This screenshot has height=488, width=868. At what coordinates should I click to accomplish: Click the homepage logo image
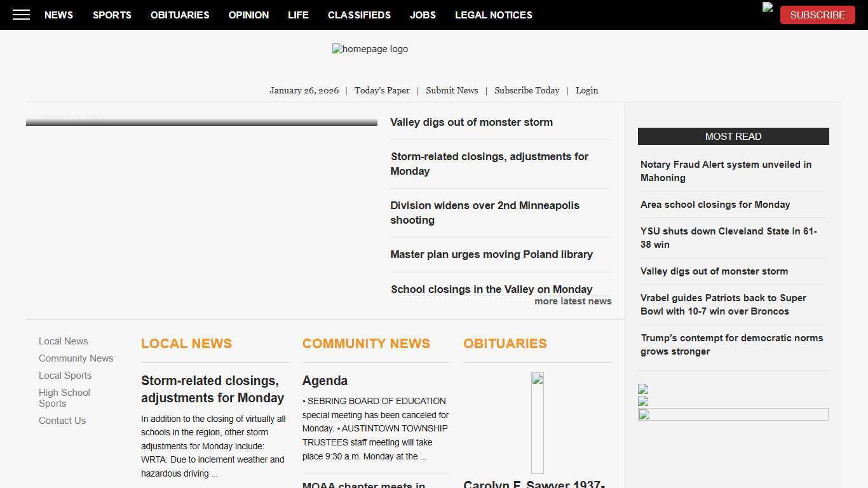point(370,50)
